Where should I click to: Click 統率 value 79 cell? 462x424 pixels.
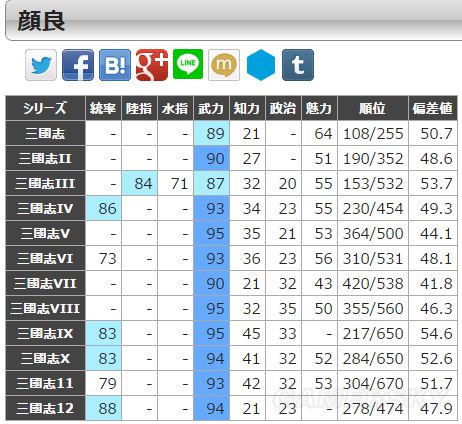pos(103,383)
